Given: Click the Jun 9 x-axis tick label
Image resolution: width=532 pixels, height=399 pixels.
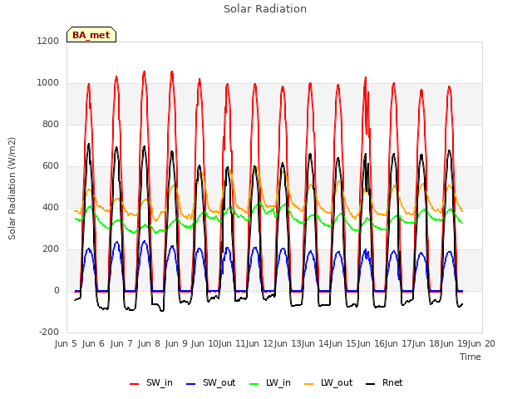Looking at the screenshot, I should point(176,343).
